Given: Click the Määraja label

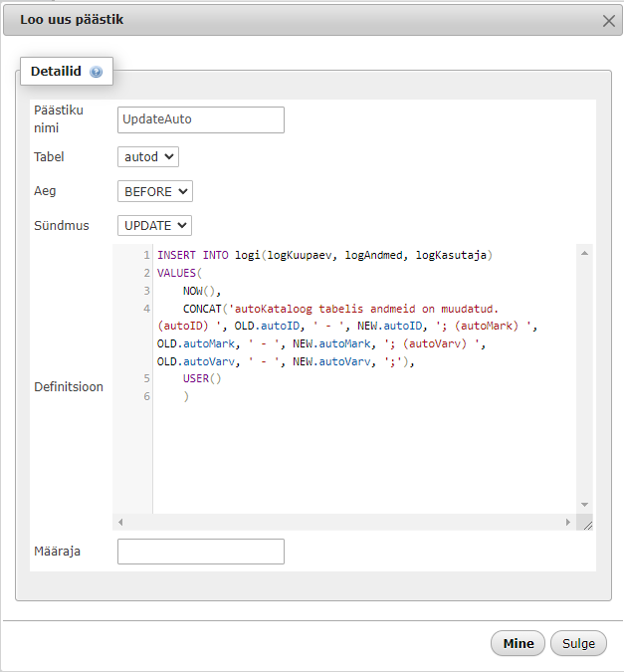Looking at the screenshot, I should pos(57,552).
